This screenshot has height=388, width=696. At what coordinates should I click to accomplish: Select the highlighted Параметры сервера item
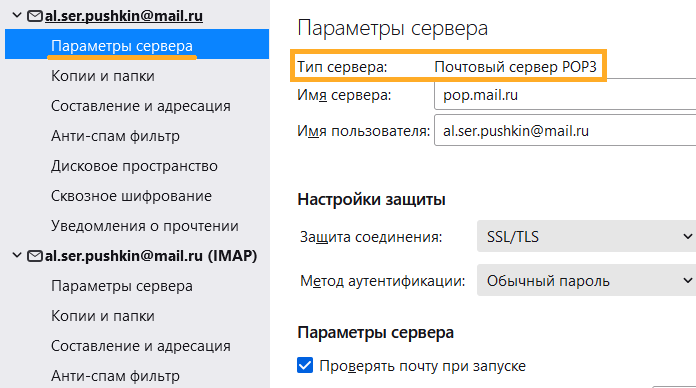(137, 44)
